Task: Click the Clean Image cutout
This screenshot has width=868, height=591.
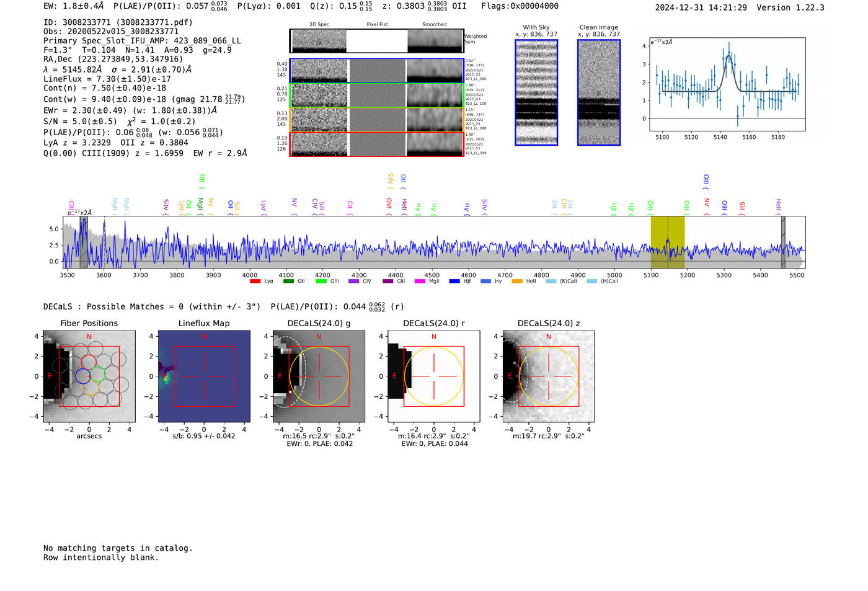Action: pos(599,92)
